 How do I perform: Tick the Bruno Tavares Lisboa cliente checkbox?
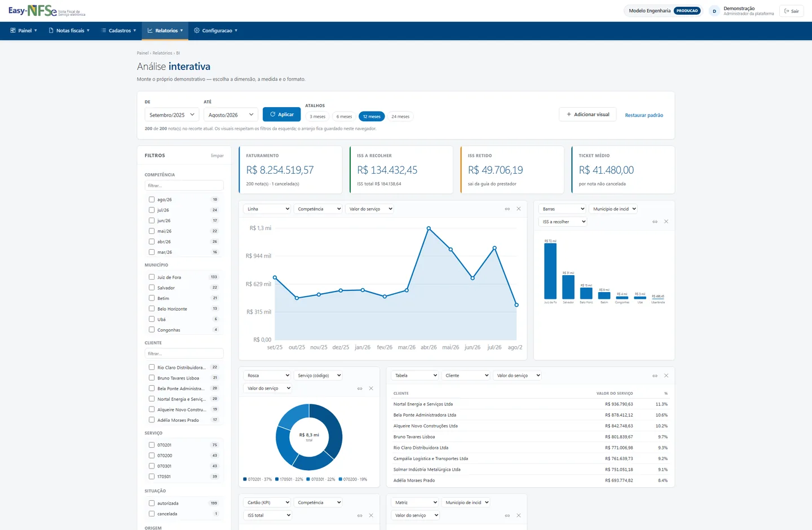(152, 378)
